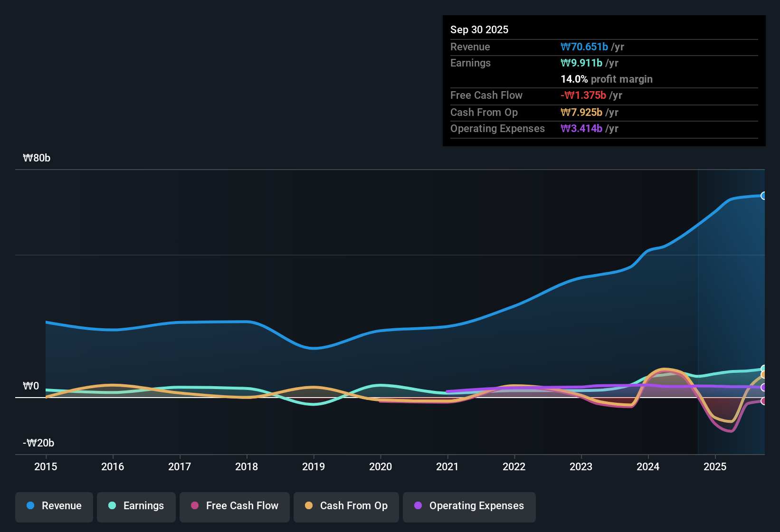This screenshot has height=532, width=780.
Task: Click the teal Earnings legend dot
Action: click(112, 506)
